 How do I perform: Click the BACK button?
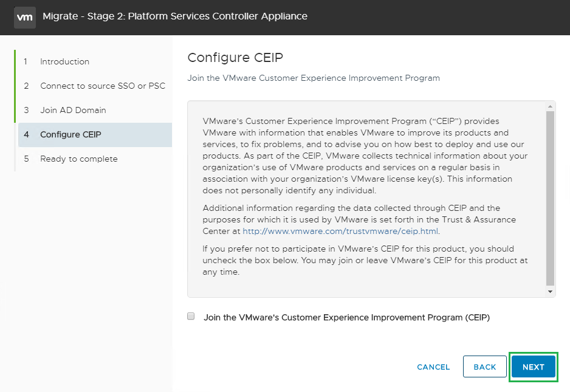tap(484, 366)
